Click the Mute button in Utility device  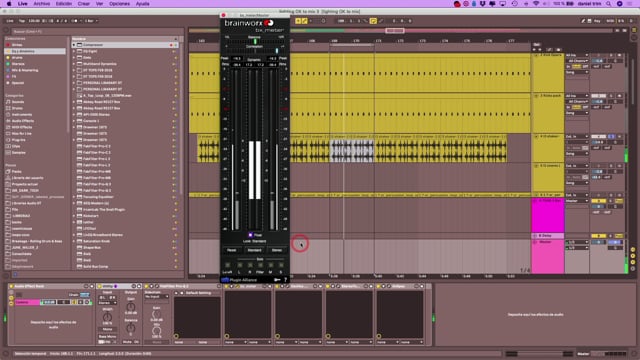click(127, 342)
